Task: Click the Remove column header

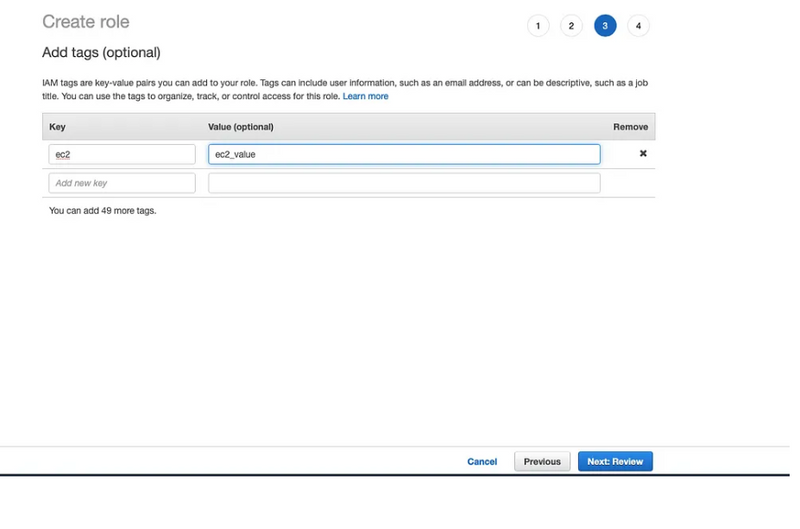Action: click(630, 127)
